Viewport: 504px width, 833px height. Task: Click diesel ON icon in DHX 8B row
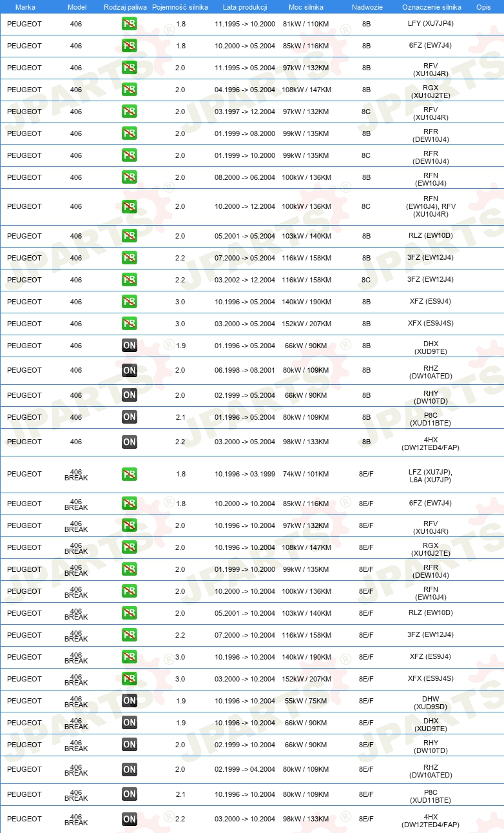pyautogui.click(x=129, y=346)
